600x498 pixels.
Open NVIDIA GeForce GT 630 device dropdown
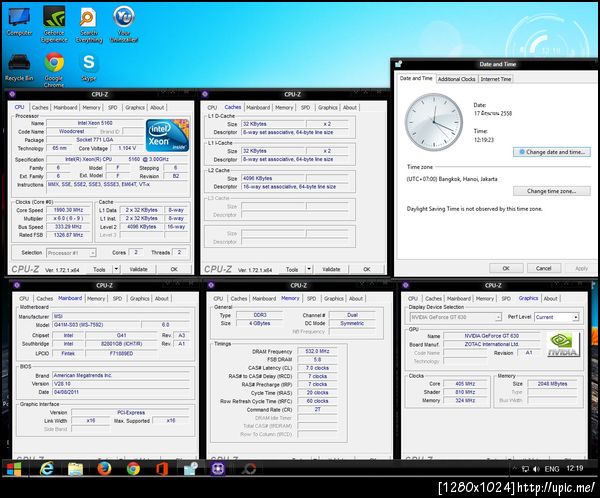[455, 317]
